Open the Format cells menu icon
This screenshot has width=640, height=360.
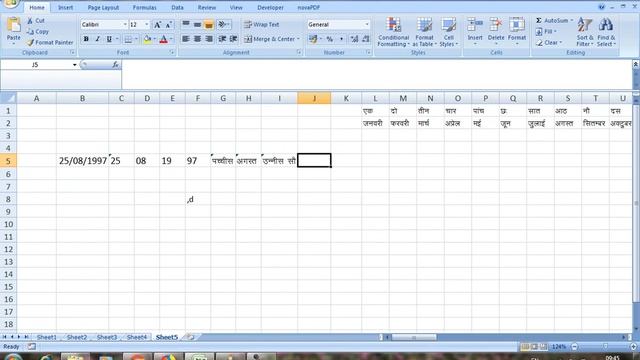[517, 24]
